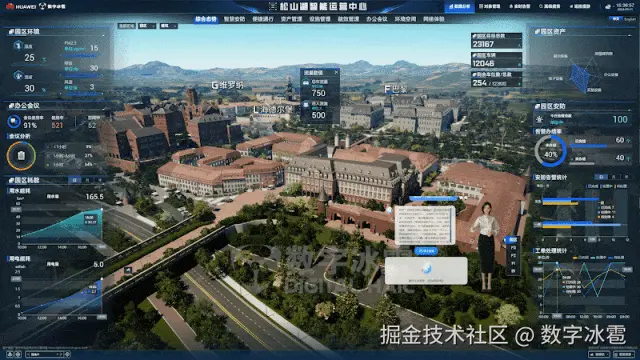
Task: Switch to the 便捷通行 tab
Action: pyautogui.click(x=263, y=19)
